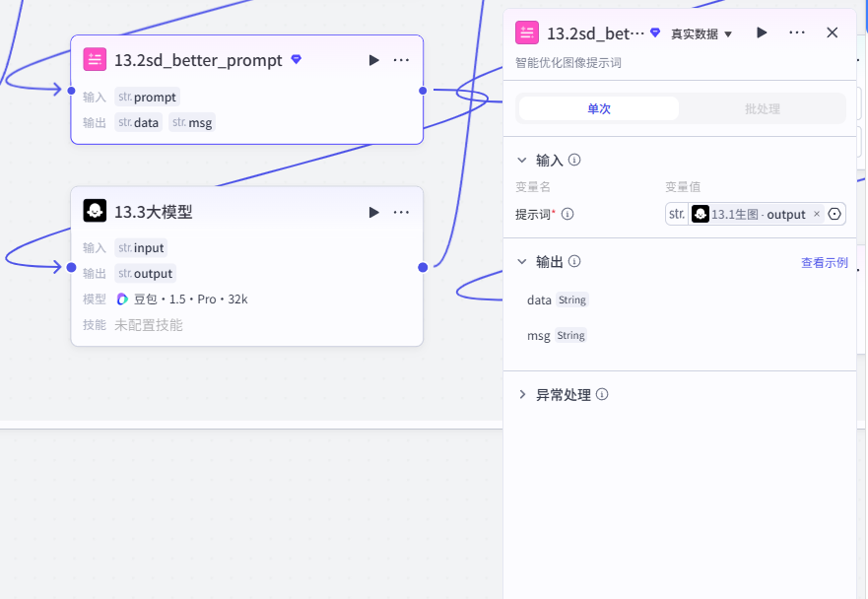Click the 13.2sd_better_prompt node title
The height and width of the screenshot is (599, 868).
tap(198, 60)
